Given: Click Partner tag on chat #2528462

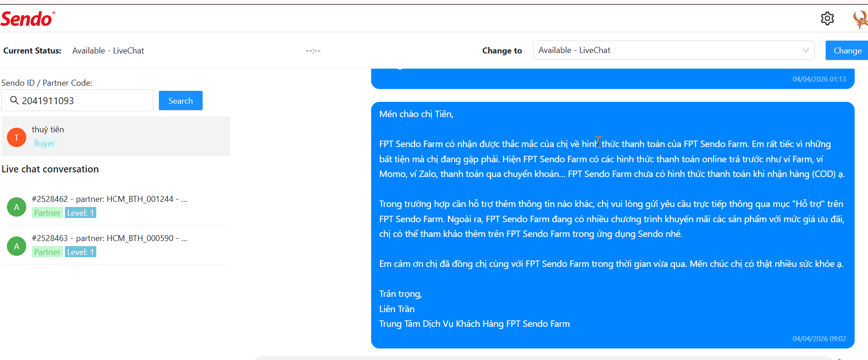Looking at the screenshot, I should click(47, 213).
